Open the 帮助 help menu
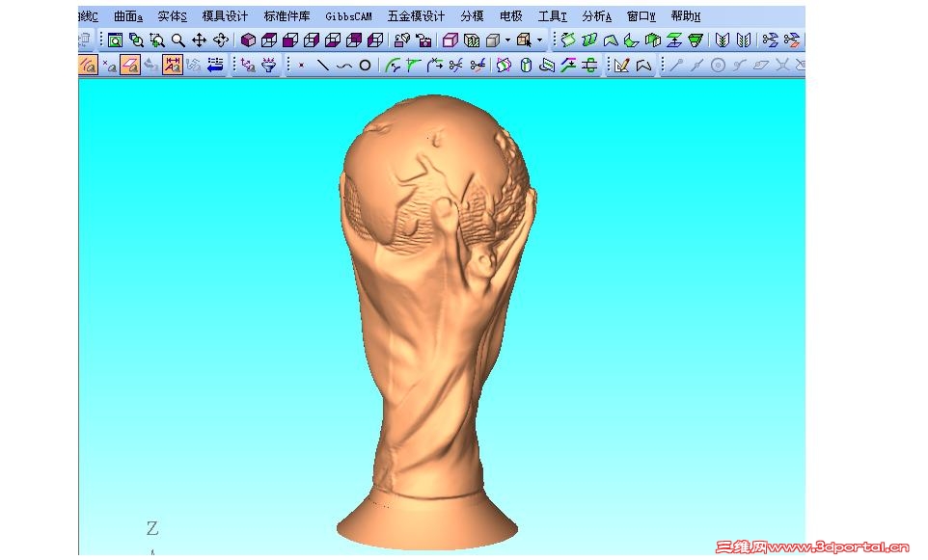Viewport: 928px width, 560px height. [686, 16]
